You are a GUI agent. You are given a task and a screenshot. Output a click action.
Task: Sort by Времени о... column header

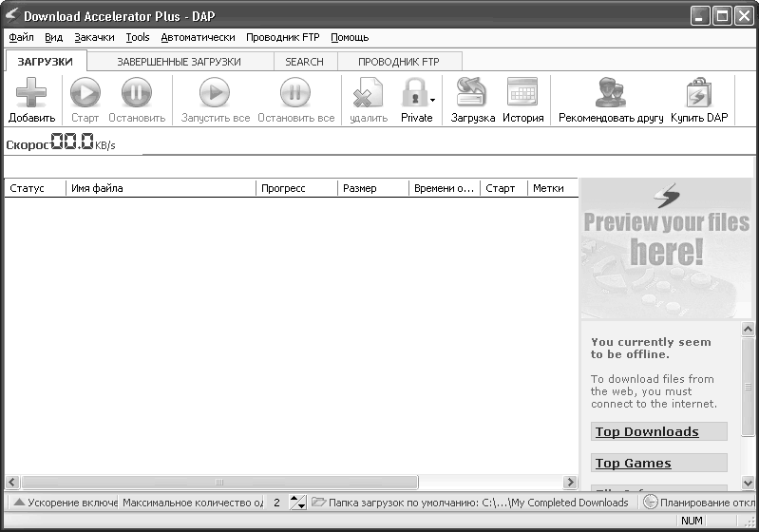pos(445,188)
